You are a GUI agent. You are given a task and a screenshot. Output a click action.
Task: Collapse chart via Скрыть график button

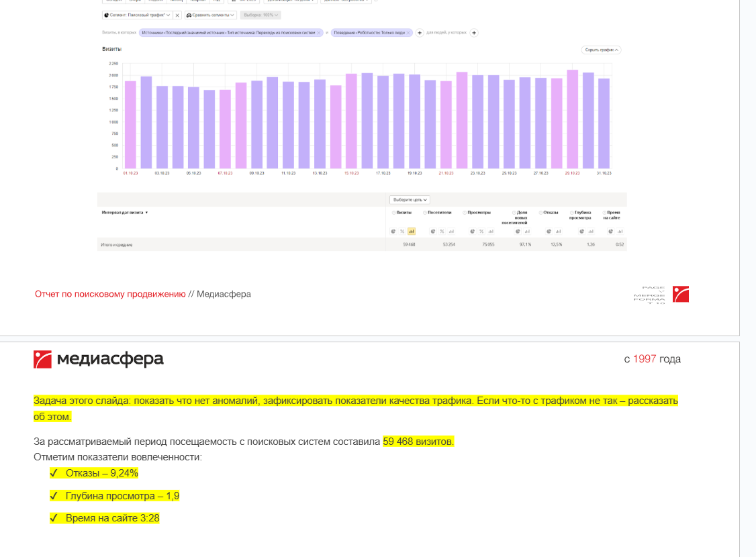[x=601, y=50]
